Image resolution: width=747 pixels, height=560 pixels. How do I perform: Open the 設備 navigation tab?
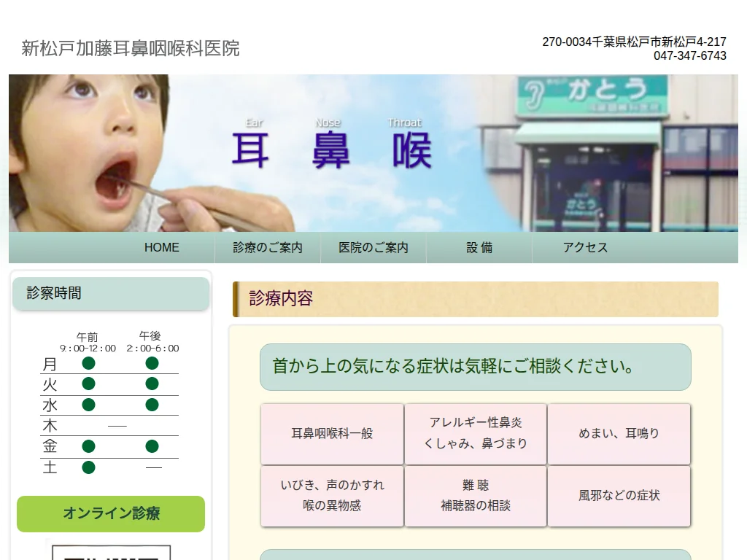tap(479, 247)
